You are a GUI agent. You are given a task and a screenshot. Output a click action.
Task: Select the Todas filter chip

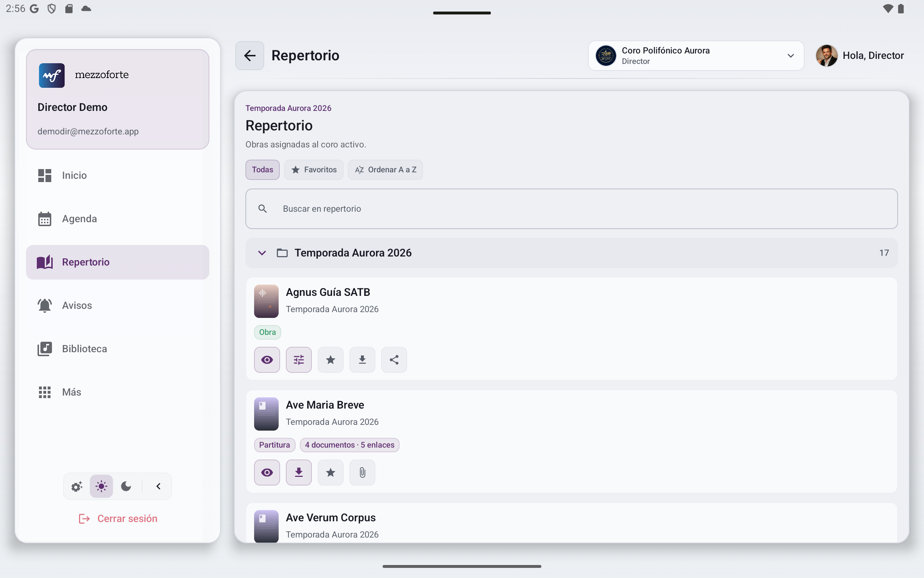click(262, 170)
